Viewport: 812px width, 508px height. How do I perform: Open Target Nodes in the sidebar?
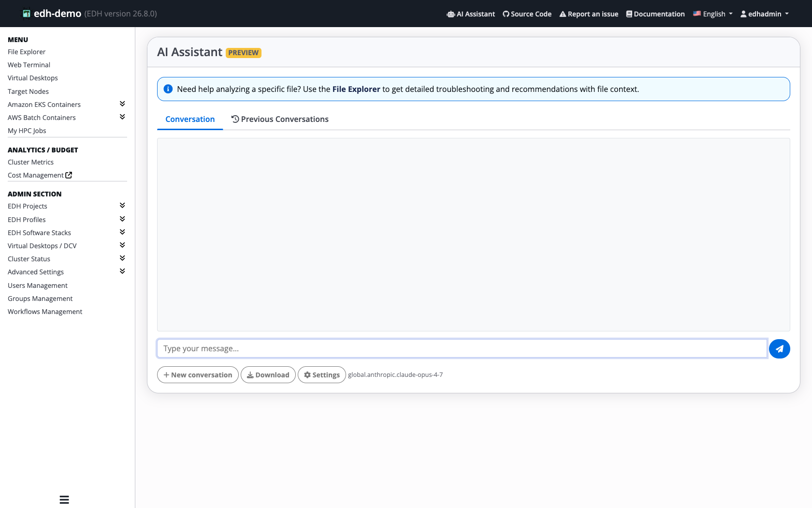click(x=28, y=91)
